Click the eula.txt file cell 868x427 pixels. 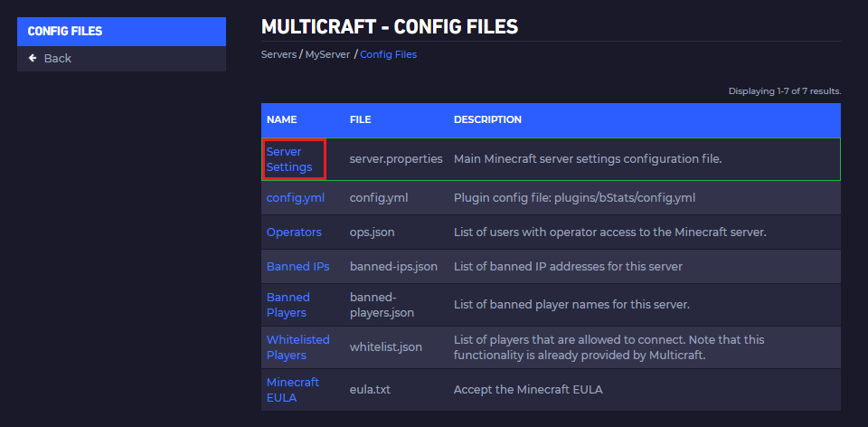tap(373, 390)
